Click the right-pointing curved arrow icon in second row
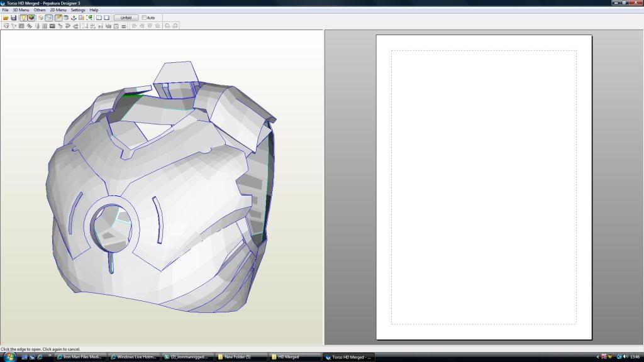 (x=67, y=26)
